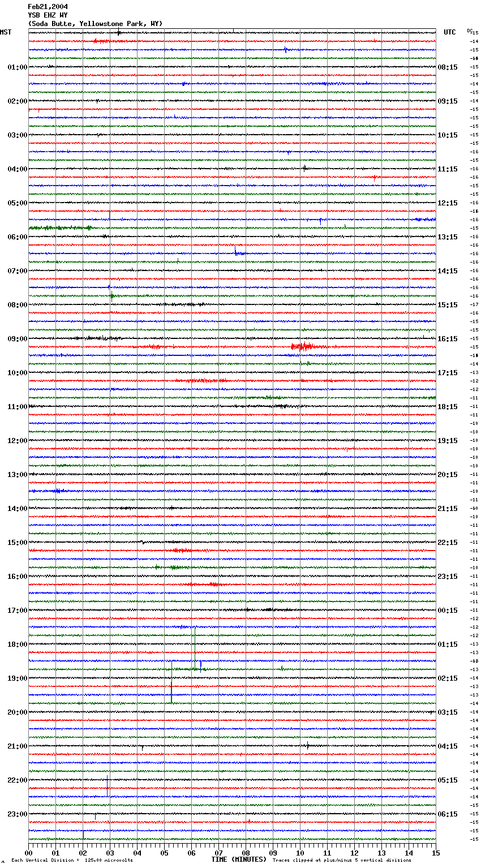Click 'Each Vertical Division = 125.00 microvolts' note
Screen dimensions: 481x868
click(72, 860)
